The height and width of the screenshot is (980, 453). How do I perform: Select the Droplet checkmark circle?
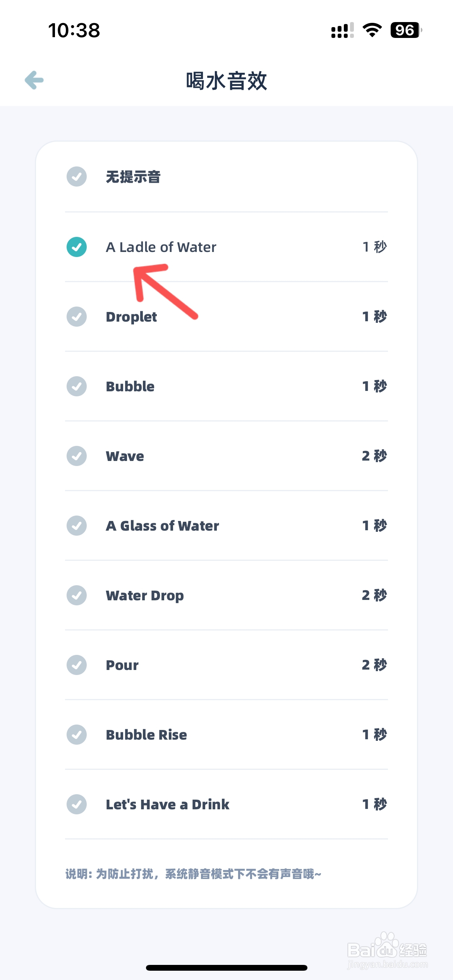point(77,317)
